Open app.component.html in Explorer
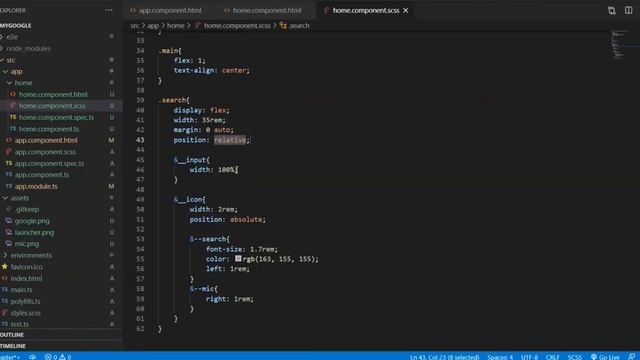Screen dimensions: 640x360 tap(46, 140)
